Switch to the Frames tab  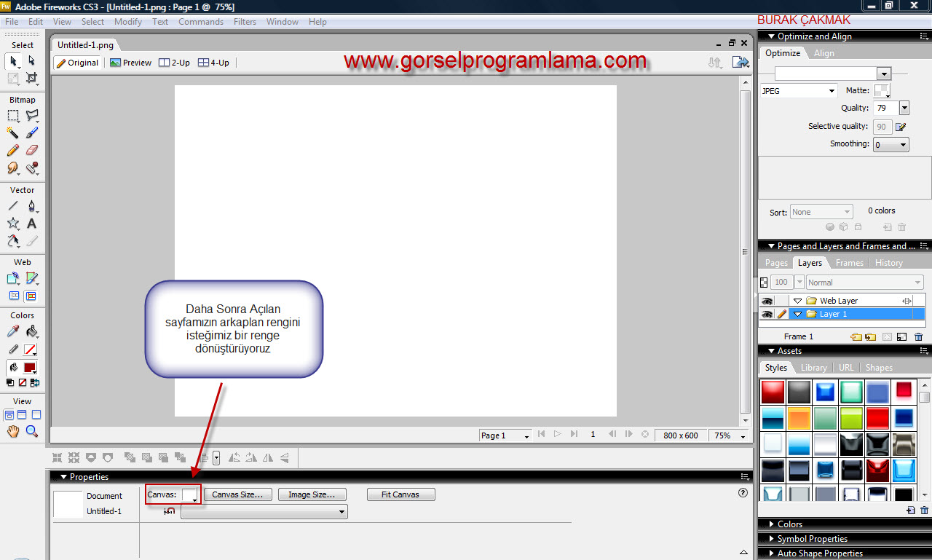(x=849, y=263)
